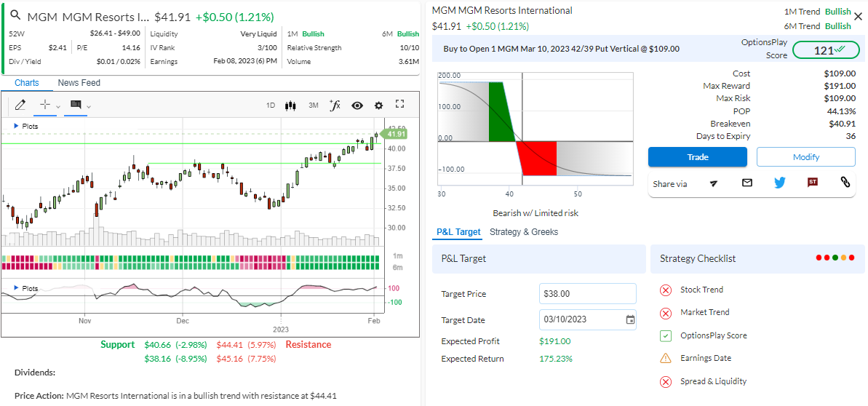Click the Stock Trend red X icon
Viewport: 868px width, 406px height.
pos(666,290)
